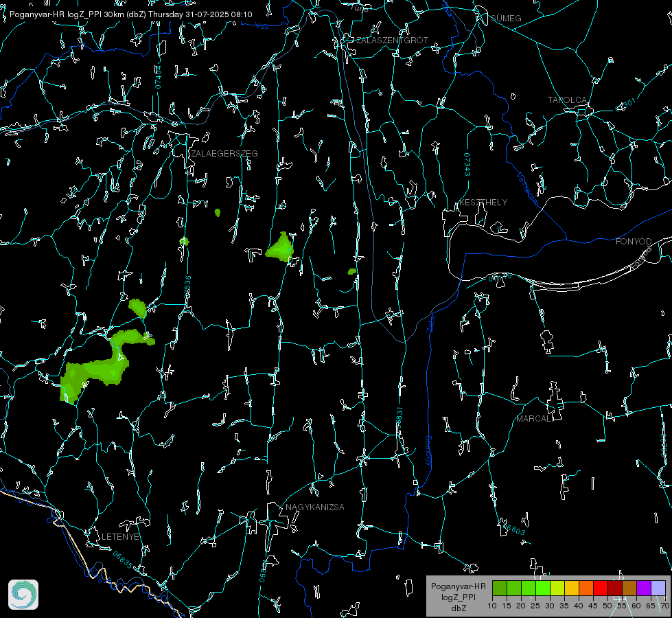
Task: Click the road number label 06803
Action: click(513, 529)
